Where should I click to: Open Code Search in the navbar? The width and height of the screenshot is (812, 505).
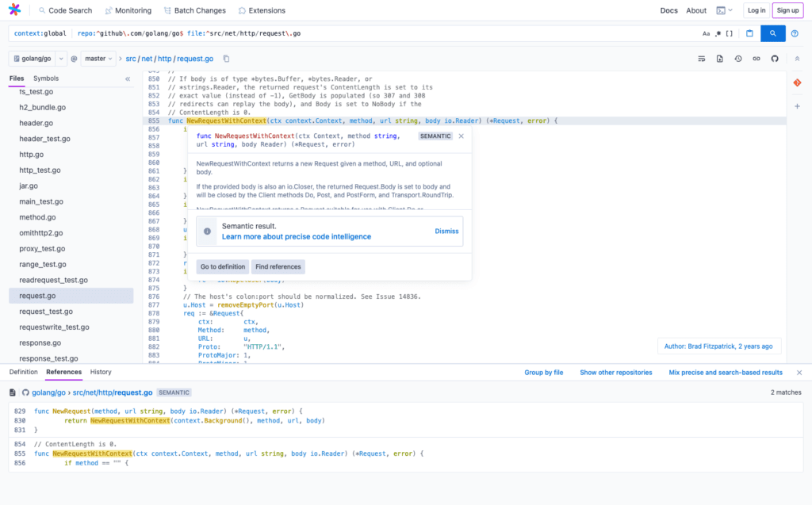pos(65,10)
